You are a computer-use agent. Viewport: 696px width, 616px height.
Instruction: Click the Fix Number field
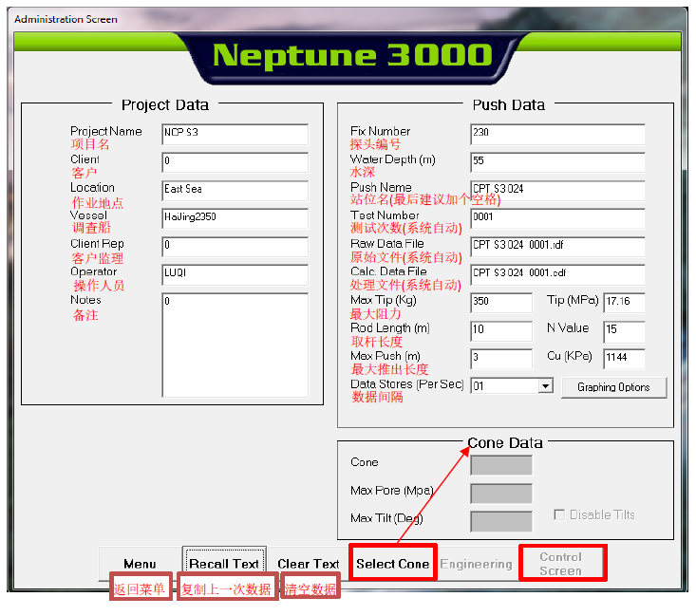tap(557, 134)
